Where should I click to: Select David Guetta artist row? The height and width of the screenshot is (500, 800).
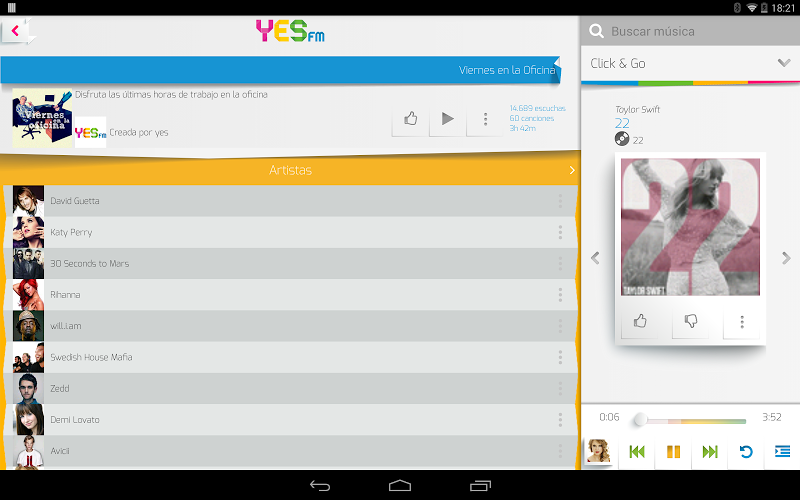pos(290,201)
